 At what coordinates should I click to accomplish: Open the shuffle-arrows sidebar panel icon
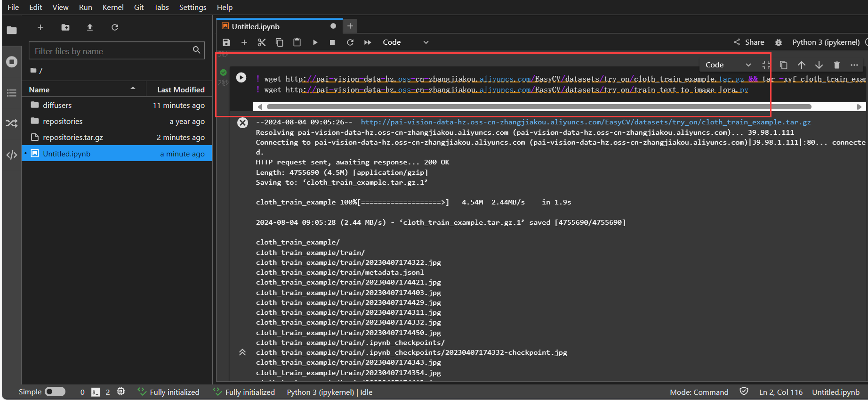click(12, 123)
